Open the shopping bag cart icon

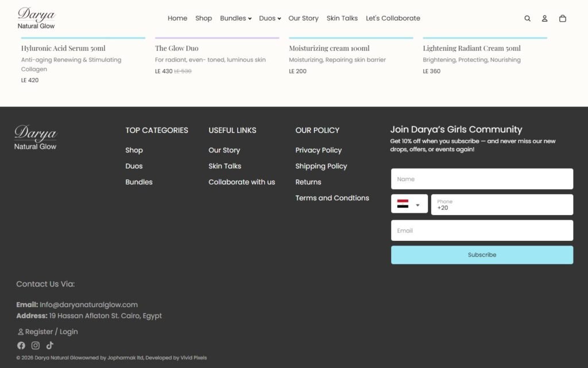[563, 18]
